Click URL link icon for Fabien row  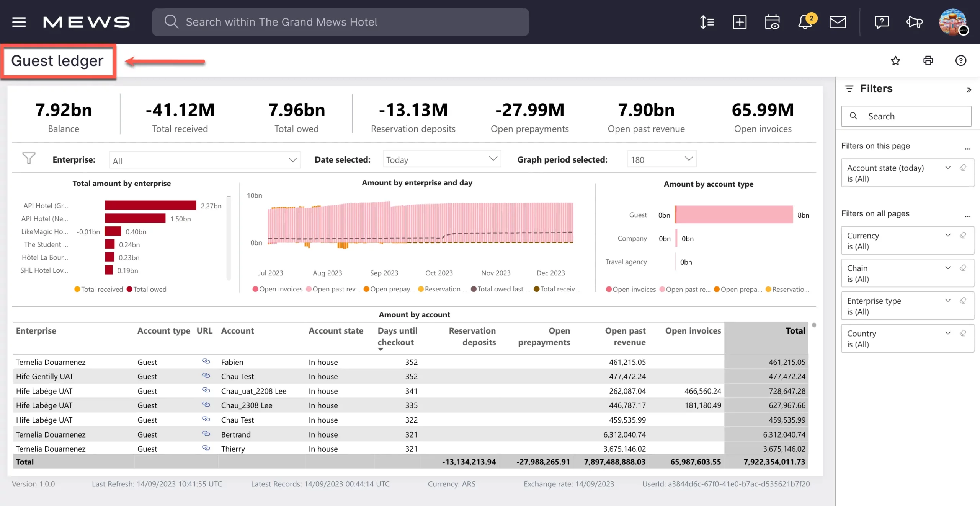point(206,361)
